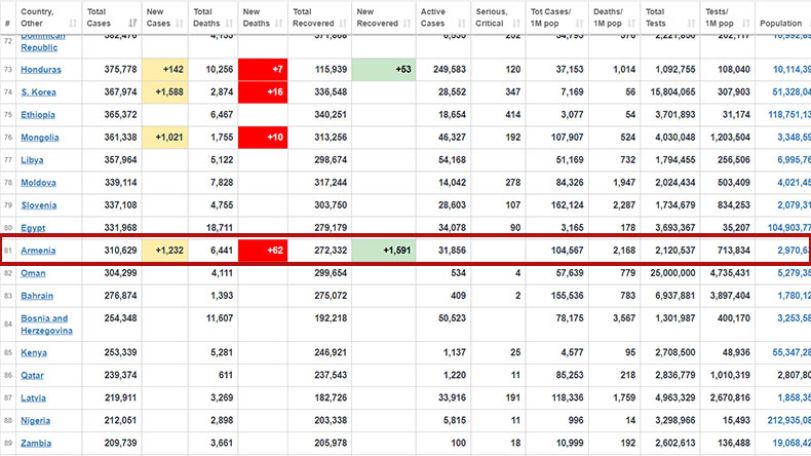Click Bahrain cases per million 155,536
The height and width of the screenshot is (456, 811).
567,296
